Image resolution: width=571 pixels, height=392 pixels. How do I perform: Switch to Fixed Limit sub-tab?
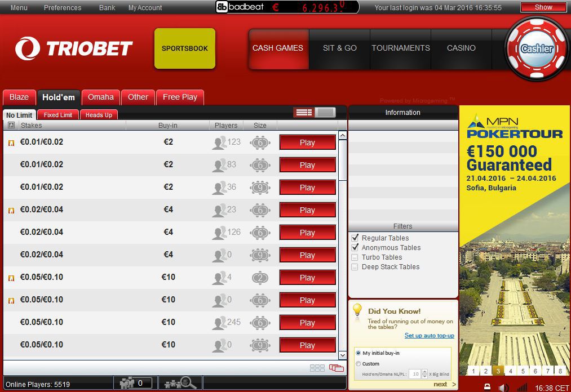[58, 115]
